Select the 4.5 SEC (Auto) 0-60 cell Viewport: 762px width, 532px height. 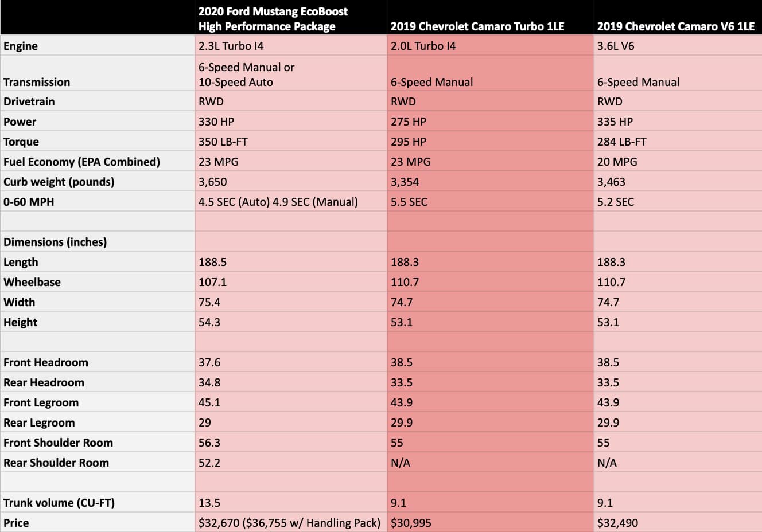(x=291, y=202)
